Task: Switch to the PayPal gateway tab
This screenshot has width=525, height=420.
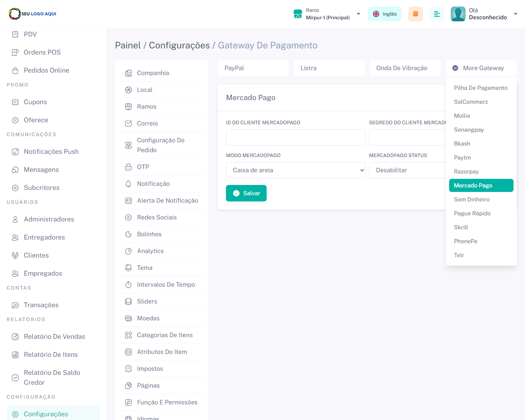Action: [x=253, y=68]
